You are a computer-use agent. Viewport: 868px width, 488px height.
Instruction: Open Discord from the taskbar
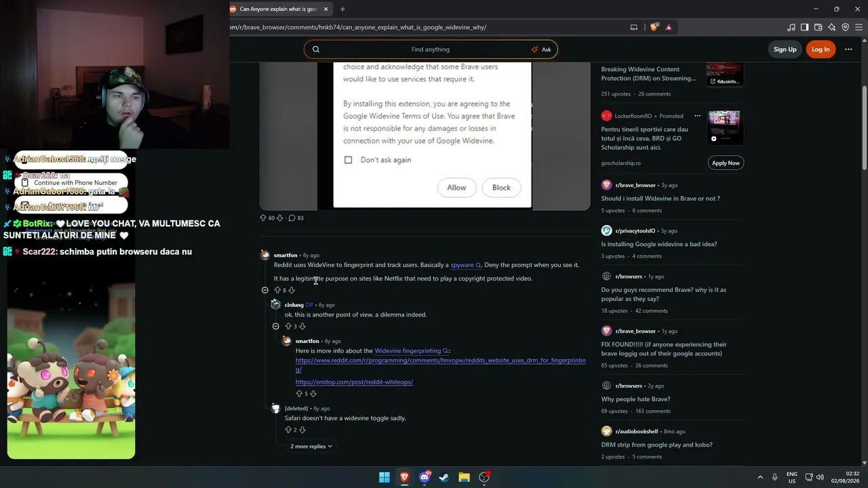point(425,477)
